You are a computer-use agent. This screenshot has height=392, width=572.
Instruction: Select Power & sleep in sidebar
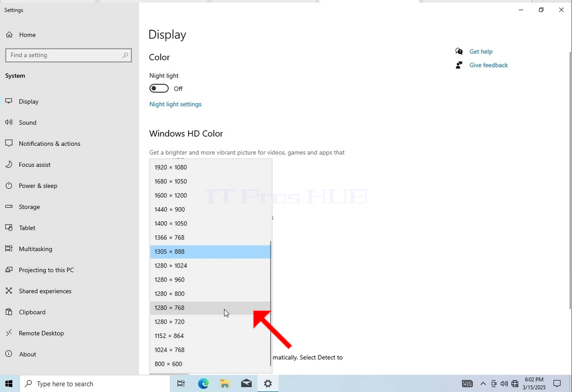38,186
